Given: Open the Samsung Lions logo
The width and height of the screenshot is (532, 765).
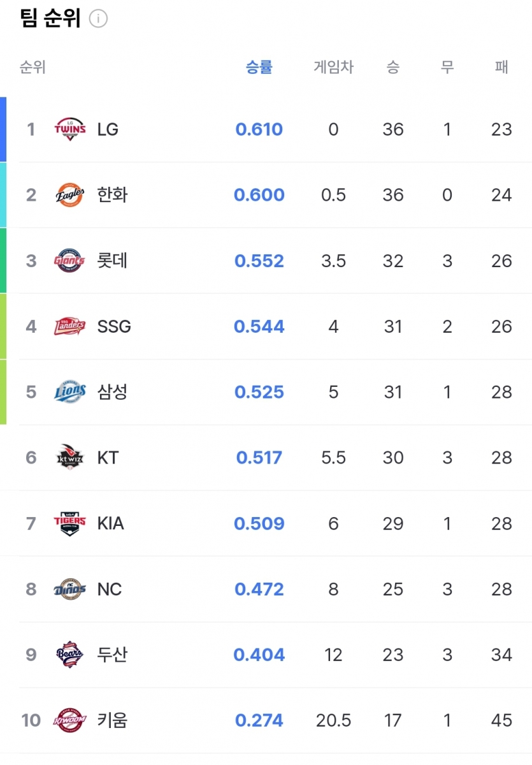Looking at the screenshot, I should pos(69,392).
